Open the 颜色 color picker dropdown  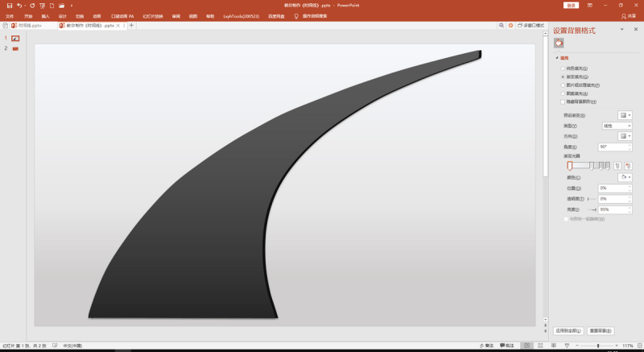click(x=624, y=176)
